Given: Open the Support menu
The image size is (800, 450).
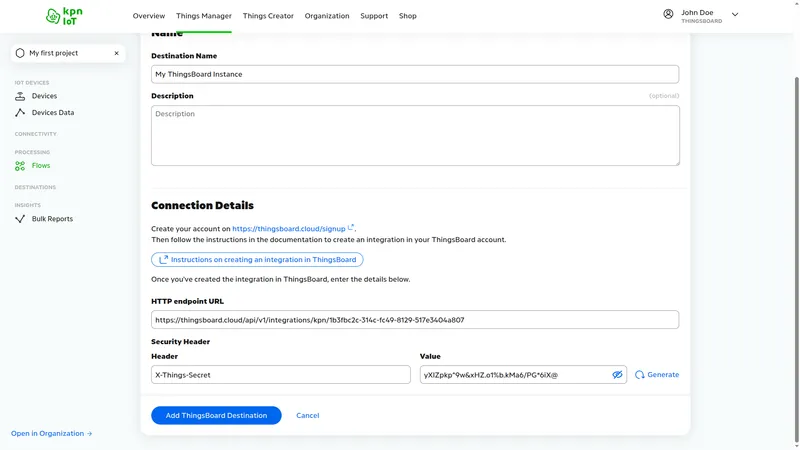Looking at the screenshot, I should pyautogui.click(x=374, y=16).
